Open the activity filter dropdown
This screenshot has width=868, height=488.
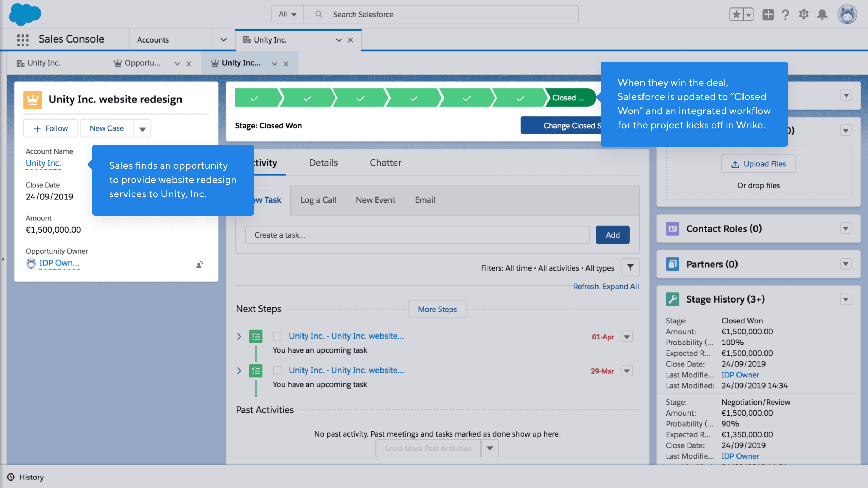tap(630, 267)
